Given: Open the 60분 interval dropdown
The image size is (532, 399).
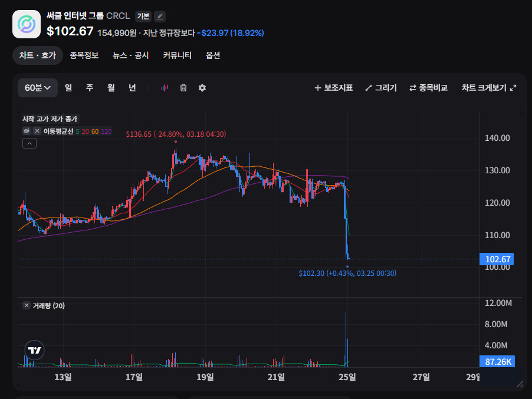Looking at the screenshot, I should pyautogui.click(x=38, y=88).
